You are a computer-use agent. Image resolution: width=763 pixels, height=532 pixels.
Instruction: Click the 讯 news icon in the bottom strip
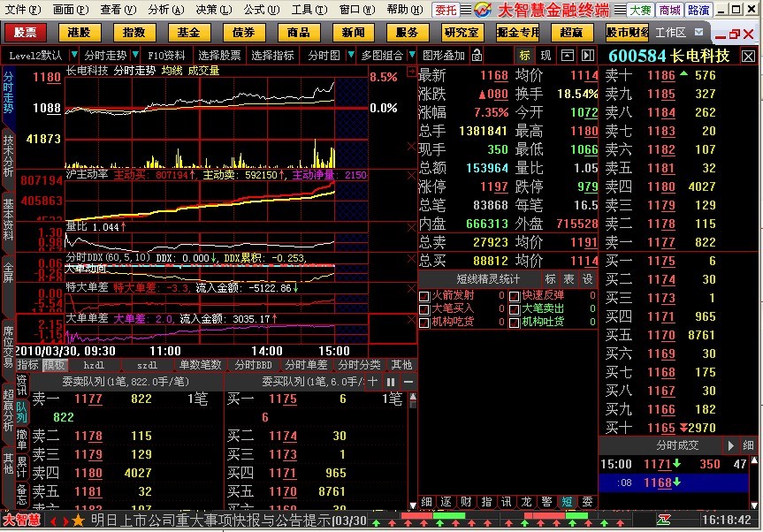507,502
